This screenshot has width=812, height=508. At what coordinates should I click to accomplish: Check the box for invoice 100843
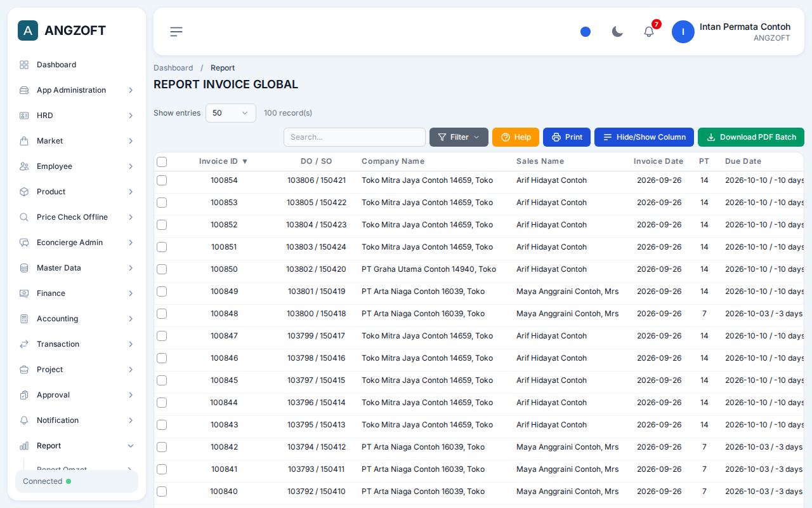(162, 425)
